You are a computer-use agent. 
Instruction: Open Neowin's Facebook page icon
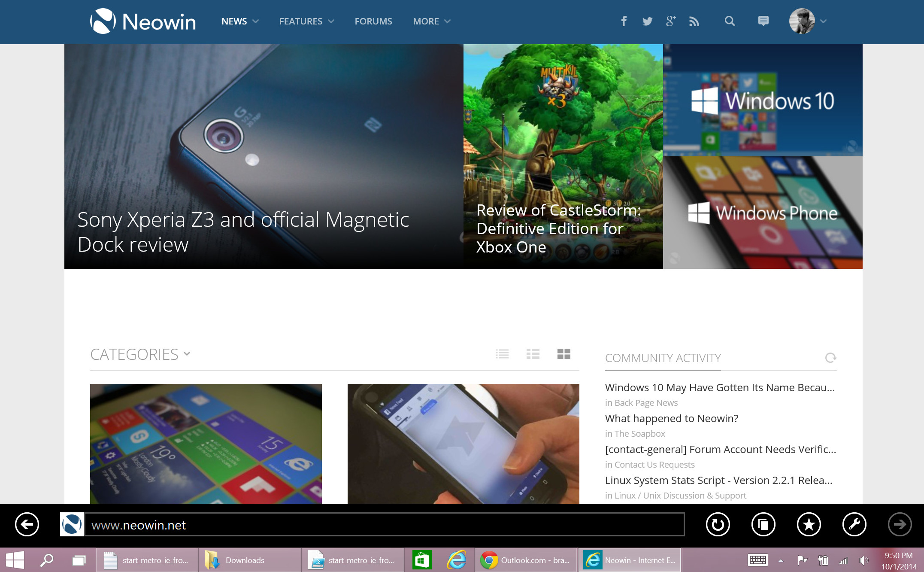(624, 21)
